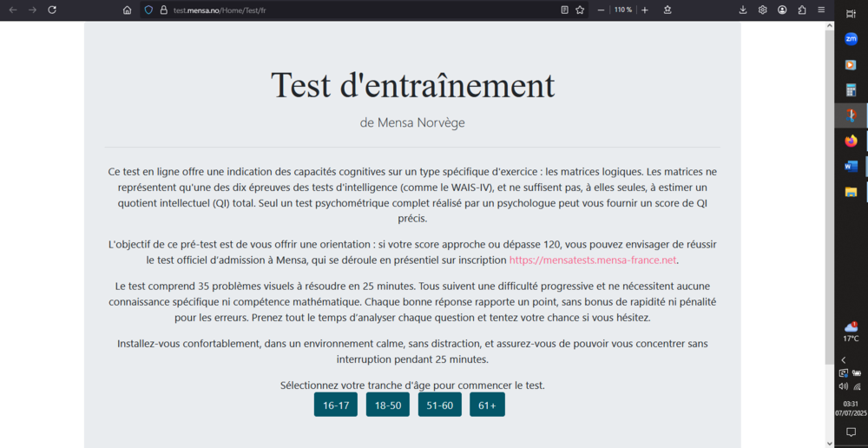Open the notification center icon

click(851, 432)
